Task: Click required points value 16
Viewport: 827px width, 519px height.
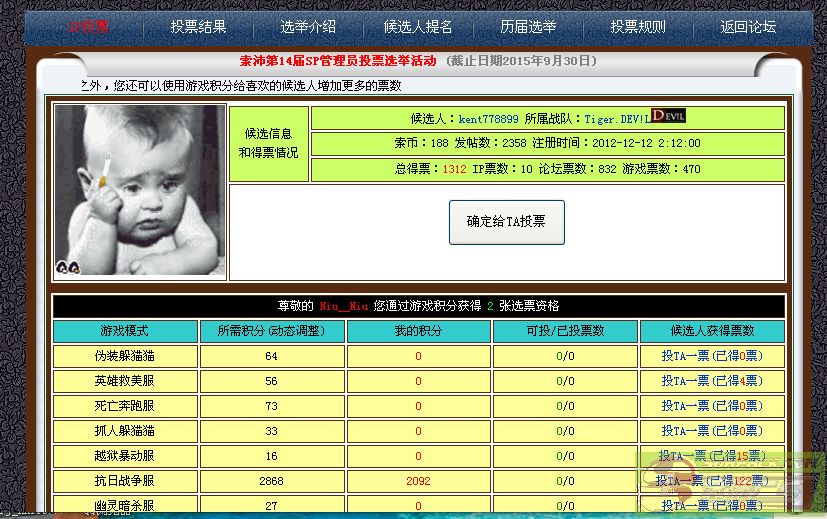Action: (x=271, y=456)
